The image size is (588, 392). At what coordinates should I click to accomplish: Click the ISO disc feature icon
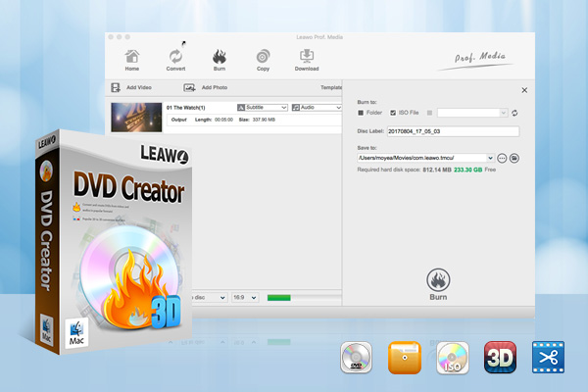point(453,358)
